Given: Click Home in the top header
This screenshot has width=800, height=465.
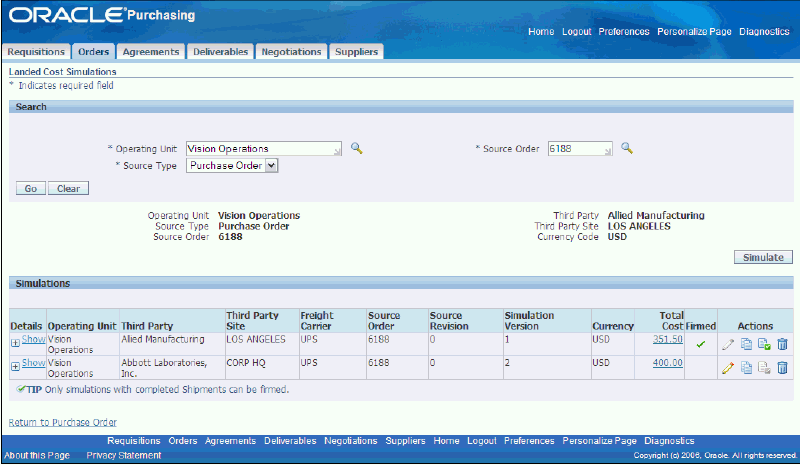Looking at the screenshot, I should 541,32.
